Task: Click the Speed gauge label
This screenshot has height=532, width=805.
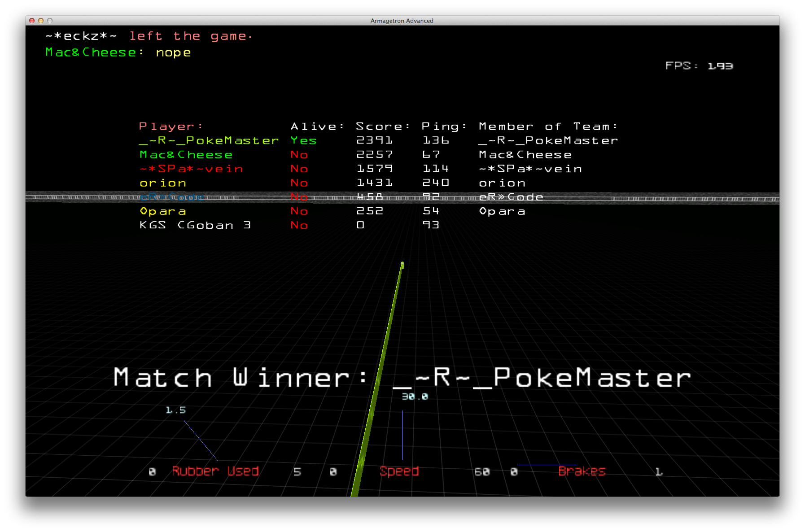Action: pyautogui.click(x=399, y=471)
